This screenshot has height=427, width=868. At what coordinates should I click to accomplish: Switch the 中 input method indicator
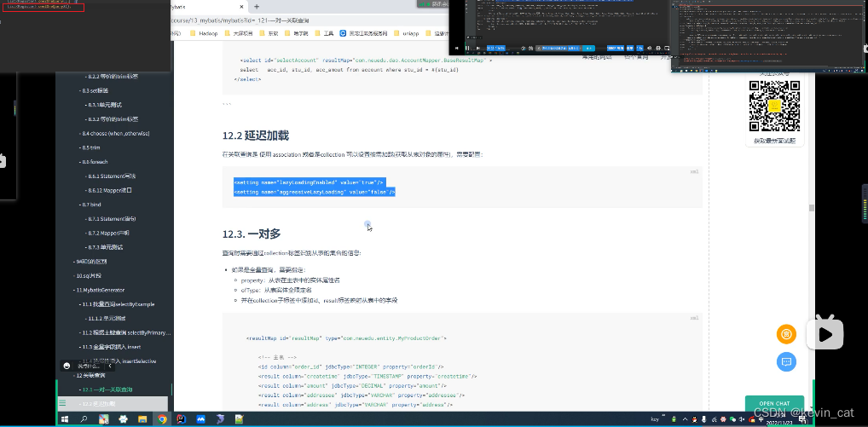(x=761, y=418)
